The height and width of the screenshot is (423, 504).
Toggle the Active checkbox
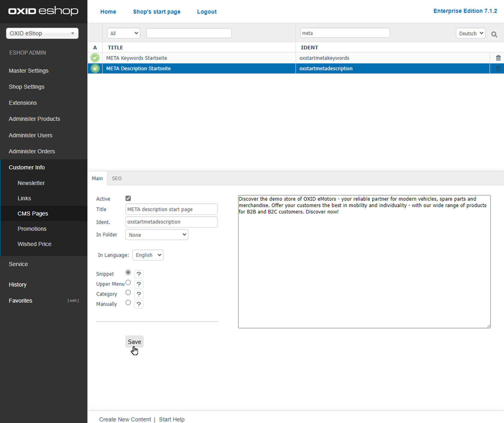128,199
